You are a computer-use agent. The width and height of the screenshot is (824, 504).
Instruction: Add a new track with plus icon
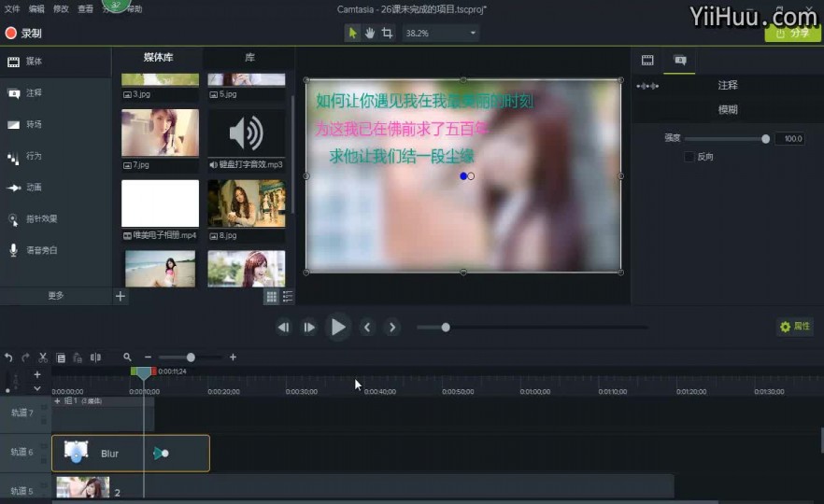coord(36,374)
